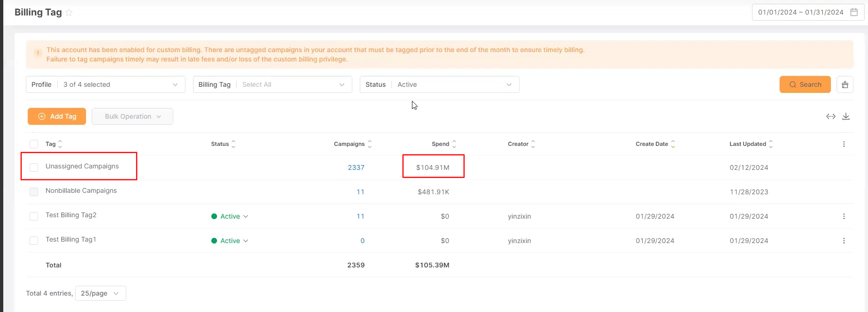This screenshot has height=312, width=868.
Task: Open row actions menu for Test Billing Tag1
Action: [x=844, y=241]
